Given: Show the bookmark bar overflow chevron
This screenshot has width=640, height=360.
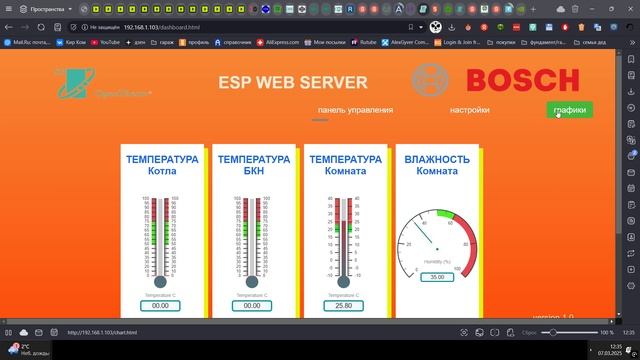Looking at the screenshot, I should pos(632,42).
